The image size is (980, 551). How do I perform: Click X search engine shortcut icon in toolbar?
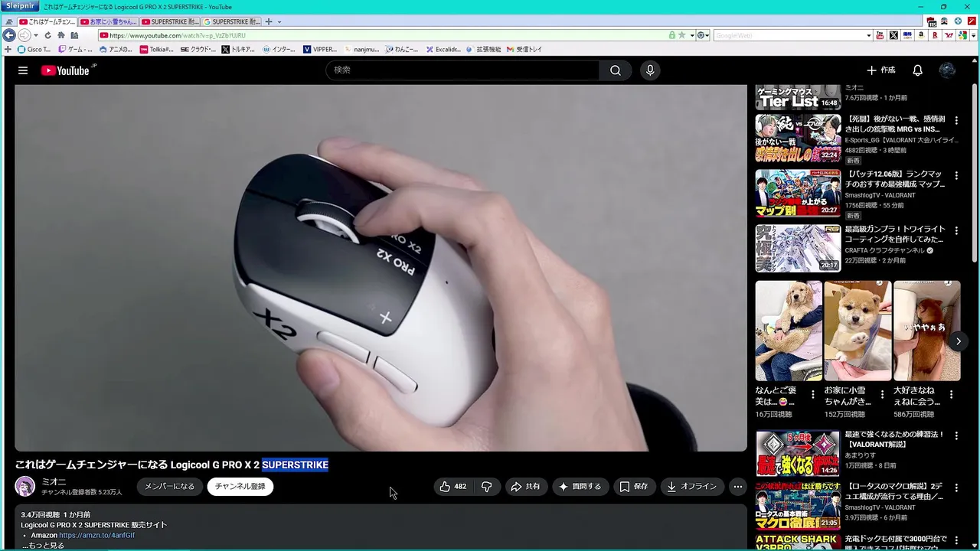(x=893, y=35)
